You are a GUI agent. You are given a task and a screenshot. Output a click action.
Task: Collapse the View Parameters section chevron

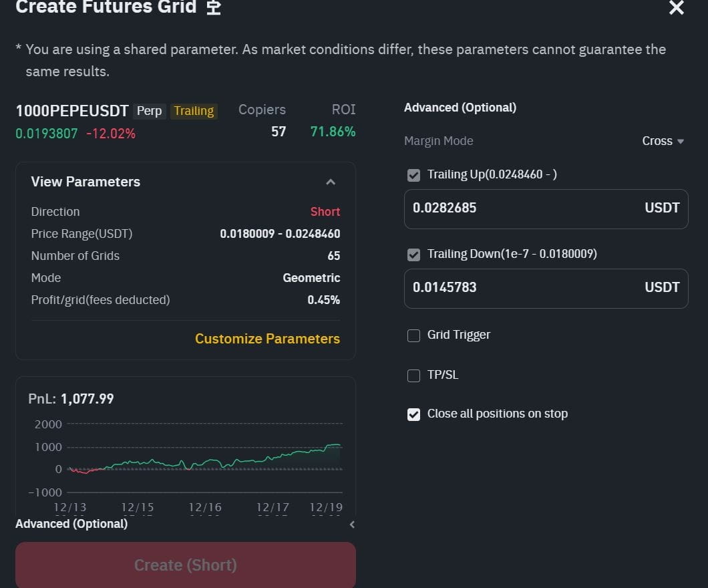point(330,182)
